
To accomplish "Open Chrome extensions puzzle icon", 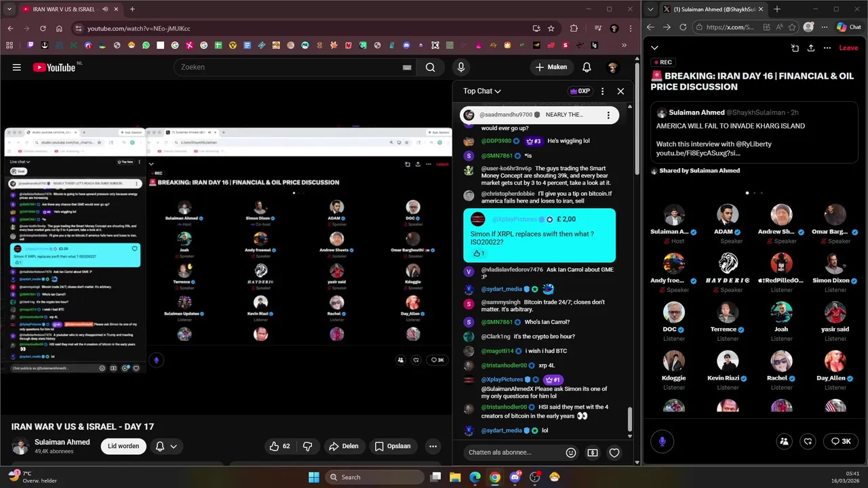I will 574,28.
